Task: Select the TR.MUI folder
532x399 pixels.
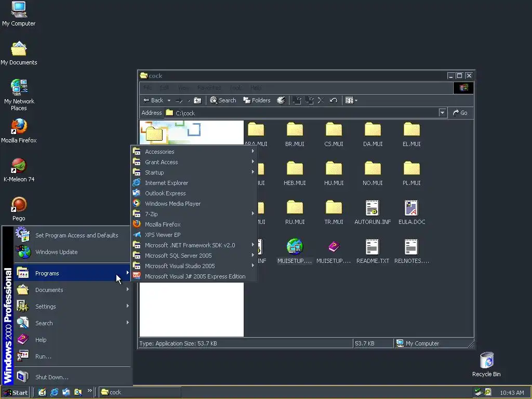Action: (334, 212)
